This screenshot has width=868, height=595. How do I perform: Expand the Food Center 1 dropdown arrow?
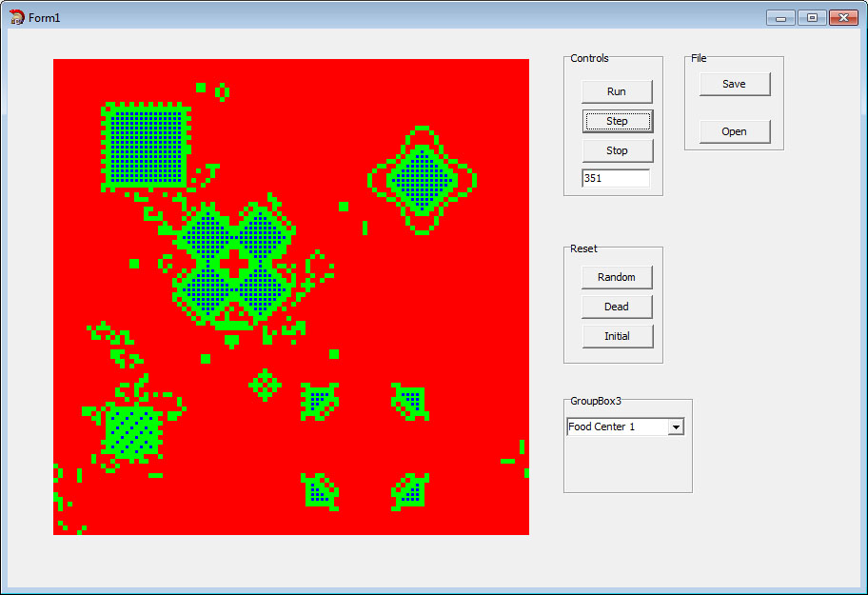click(x=676, y=426)
